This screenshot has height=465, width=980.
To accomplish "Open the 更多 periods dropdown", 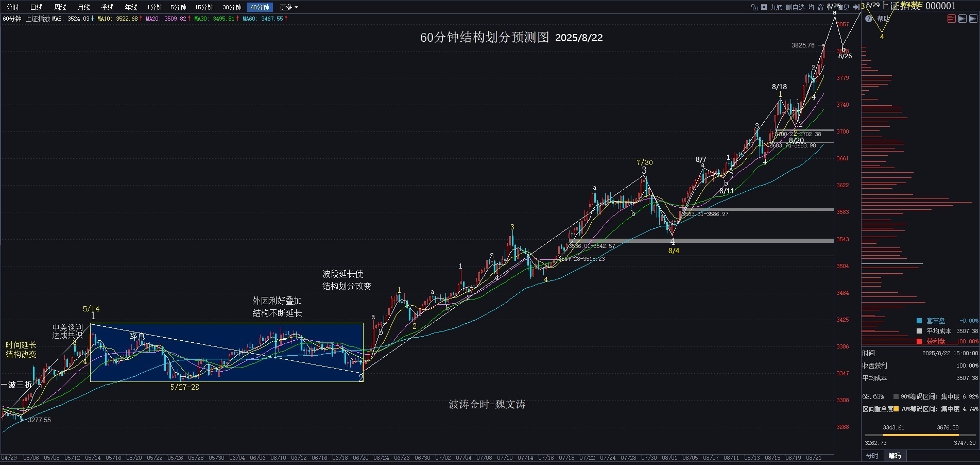I will pyautogui.click(x=289, y=7).
